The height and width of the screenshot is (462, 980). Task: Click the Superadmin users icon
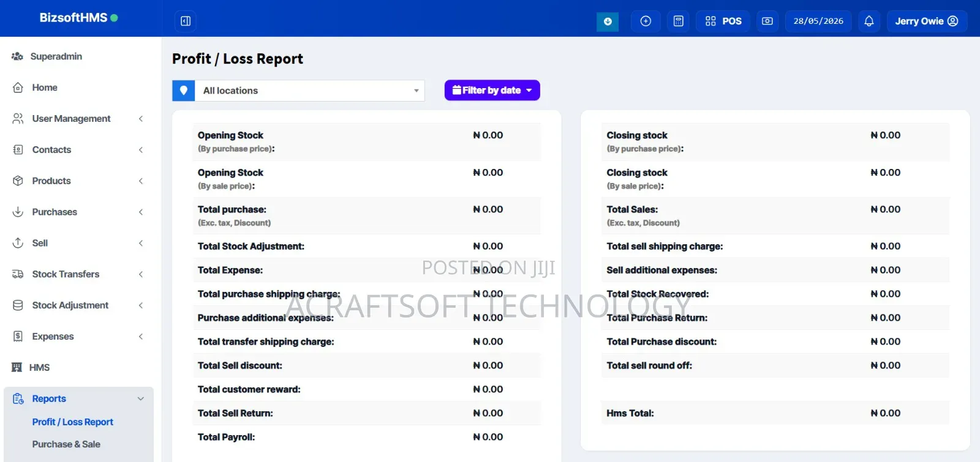(x=17, y=56)
